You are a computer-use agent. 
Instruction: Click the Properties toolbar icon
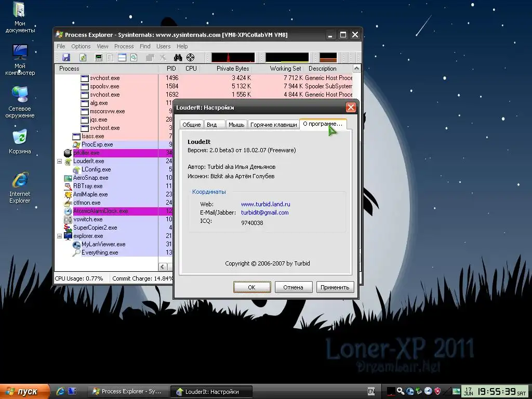[150, 57]
